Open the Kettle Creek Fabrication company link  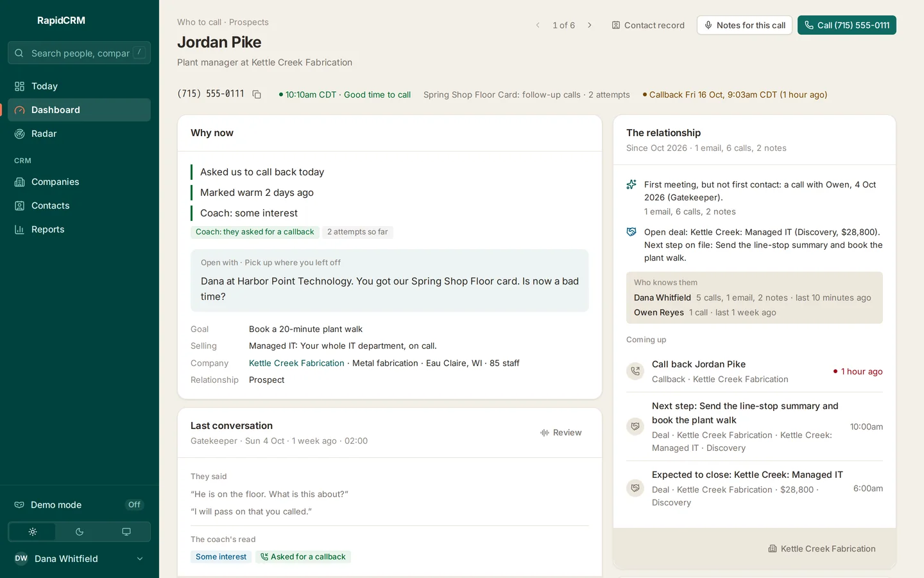click(296, 363)
